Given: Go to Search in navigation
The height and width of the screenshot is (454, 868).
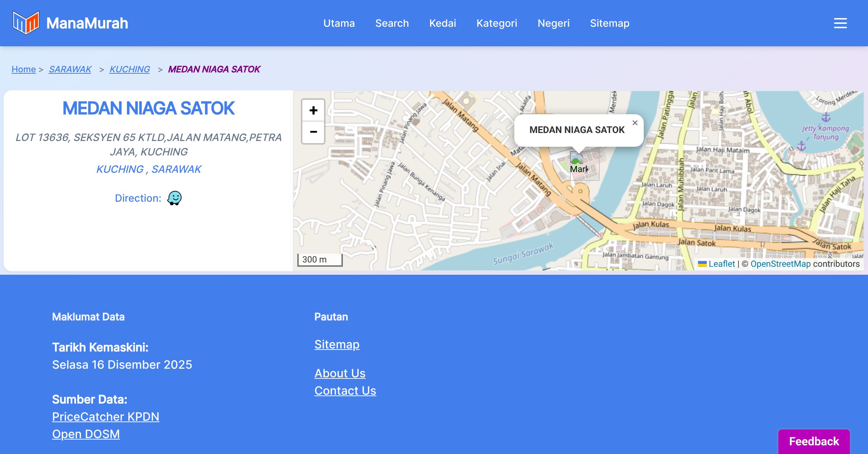Looking at the screenshot, I should tap(392, 23).
